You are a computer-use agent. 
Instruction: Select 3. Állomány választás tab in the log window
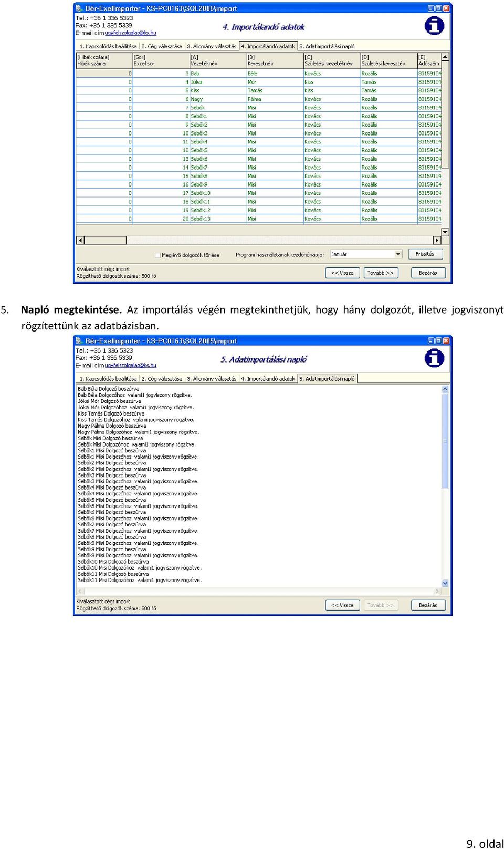pos(212,379)
